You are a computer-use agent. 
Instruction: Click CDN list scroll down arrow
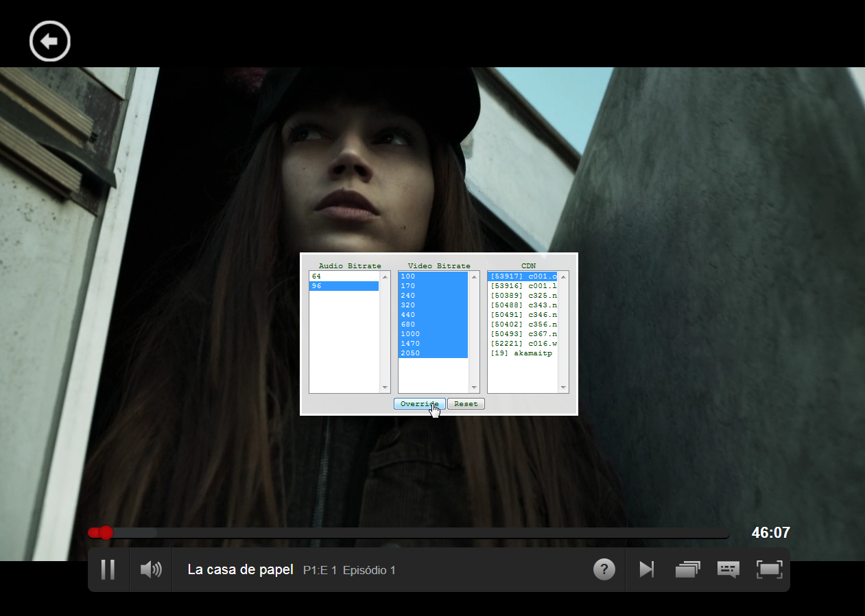(x=564, y=388)
